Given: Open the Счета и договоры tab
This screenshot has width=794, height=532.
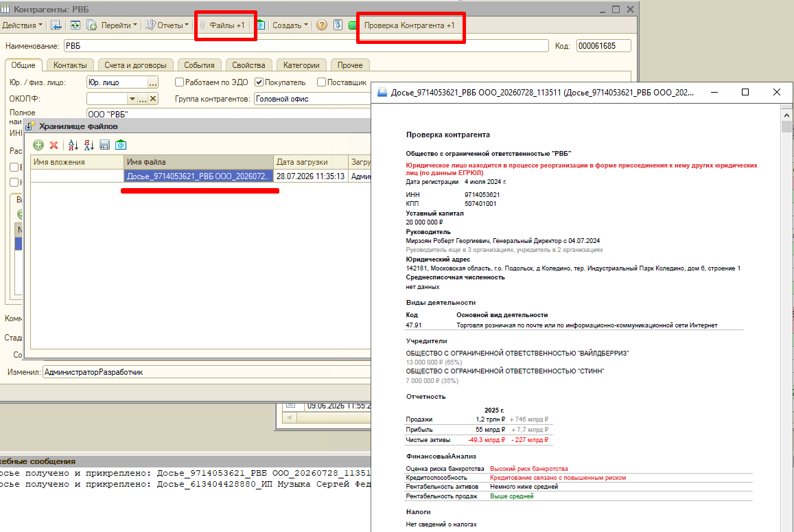Looking at the screenshot, I should (135, 65).
